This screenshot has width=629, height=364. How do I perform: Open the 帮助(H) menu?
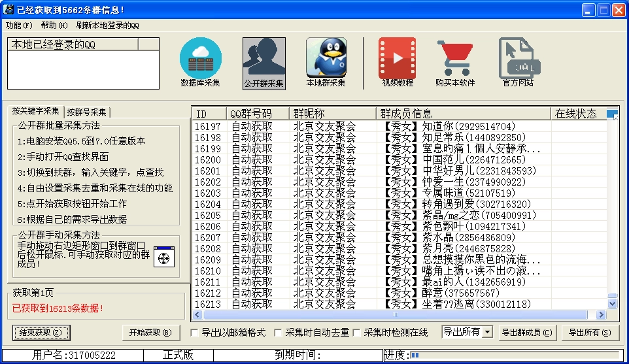[54, 25]
